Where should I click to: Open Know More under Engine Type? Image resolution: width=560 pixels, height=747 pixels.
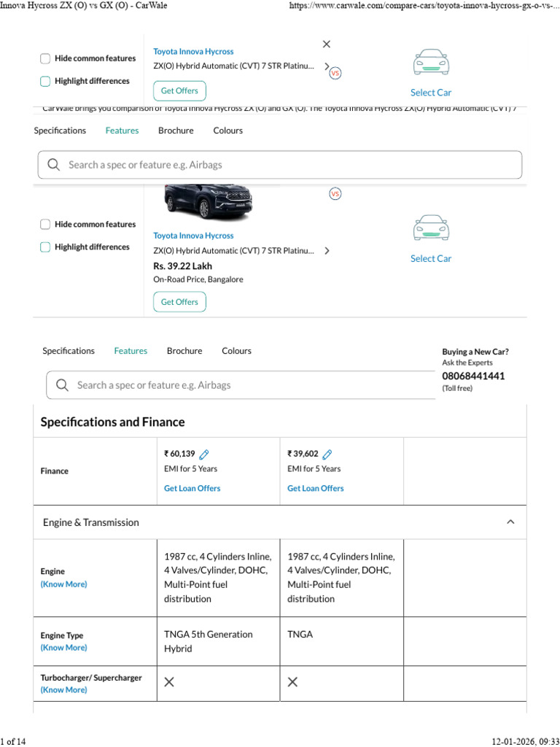click(64, 648)
